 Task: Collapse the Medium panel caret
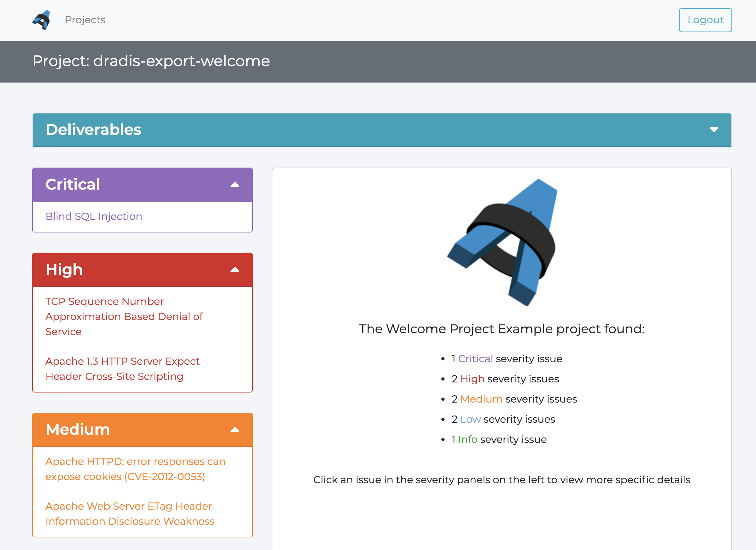pyautogui.click(x=235, y=429)
